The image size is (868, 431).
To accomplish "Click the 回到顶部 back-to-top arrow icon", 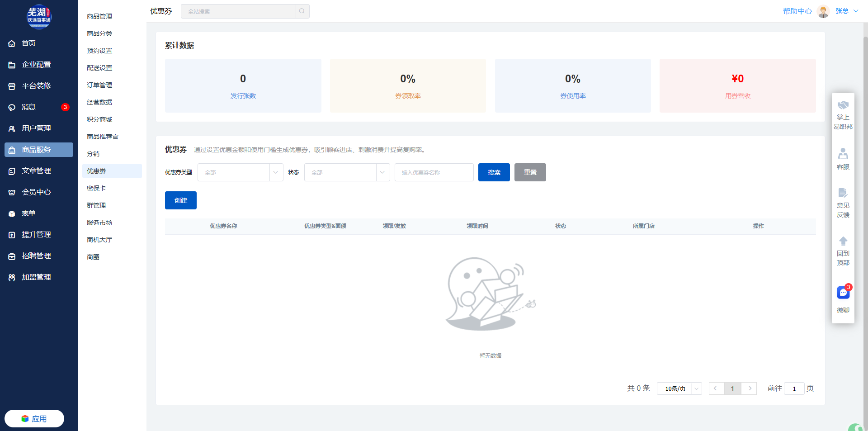I will pos(843,241).
